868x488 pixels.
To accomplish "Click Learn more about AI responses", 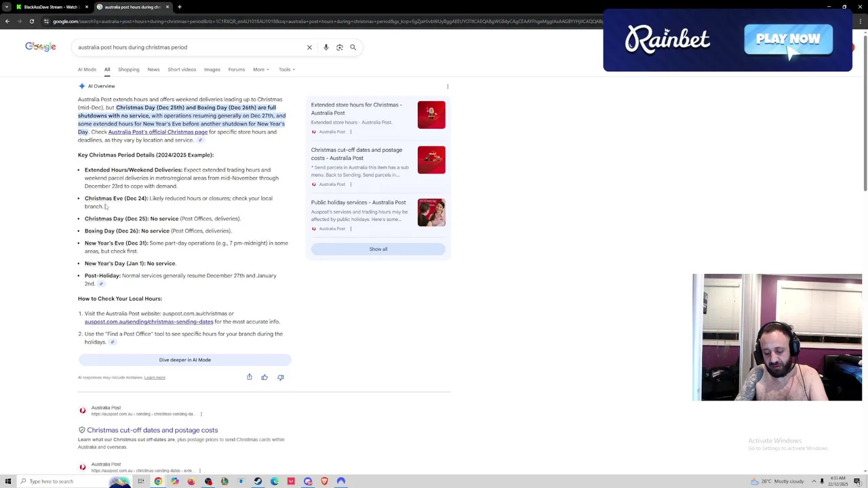I will pos(155,378).
